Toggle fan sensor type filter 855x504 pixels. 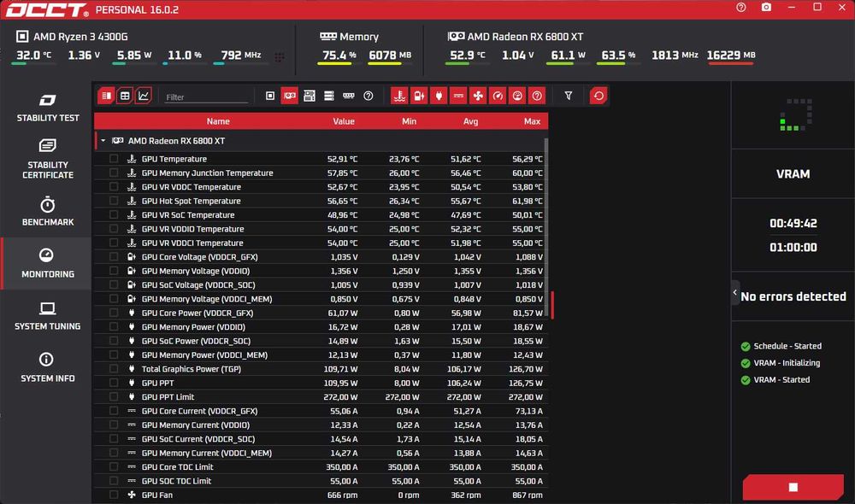(478, 96)
